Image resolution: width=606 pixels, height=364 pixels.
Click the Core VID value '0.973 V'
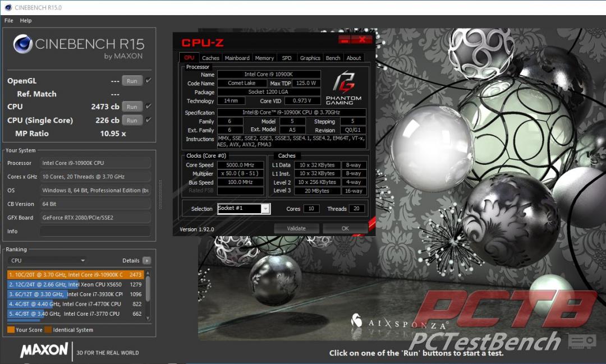tap(302, 101)
